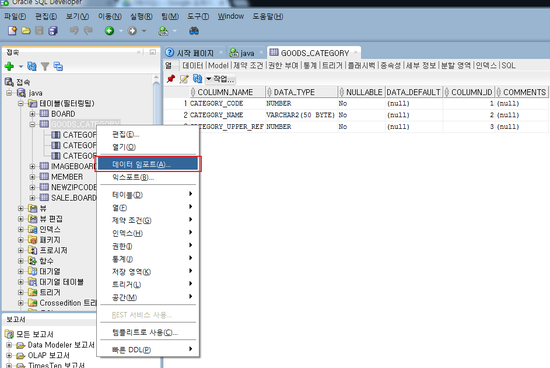
Task: Expand the BOARD table node
Action: click(x=32, y=114)
